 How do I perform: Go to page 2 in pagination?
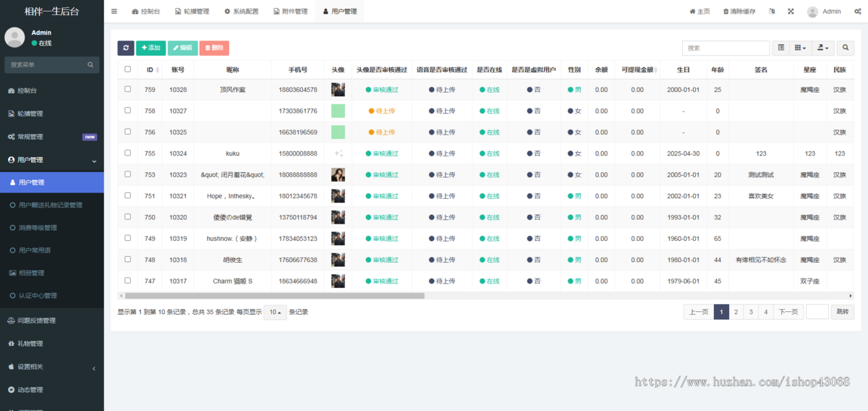(736, 312)
